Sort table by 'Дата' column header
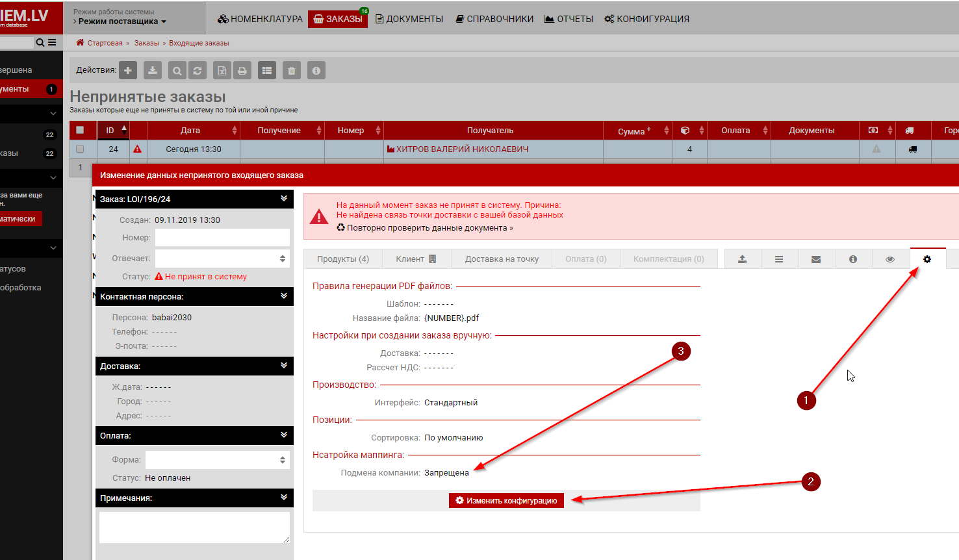This screenshot has height=560, width=959. (190, 131)
